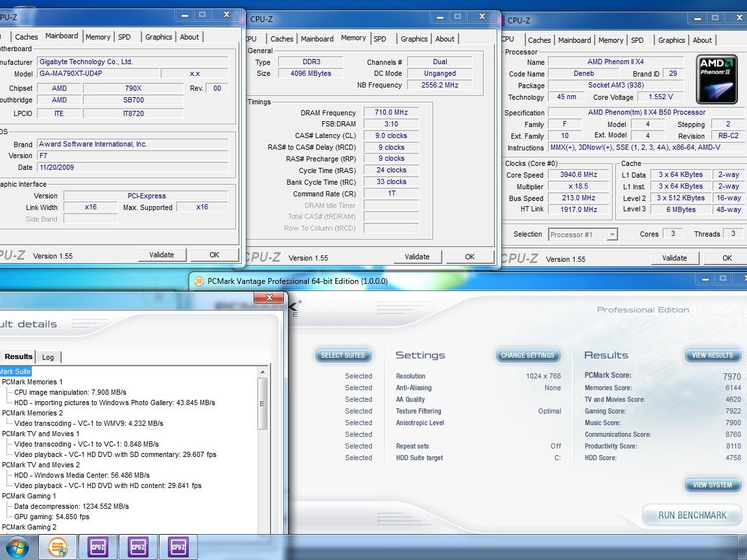Select Mainboard tab in processor CPU-Z window
747x560 pixels.
pyautogui.click(x=575, y=40)
